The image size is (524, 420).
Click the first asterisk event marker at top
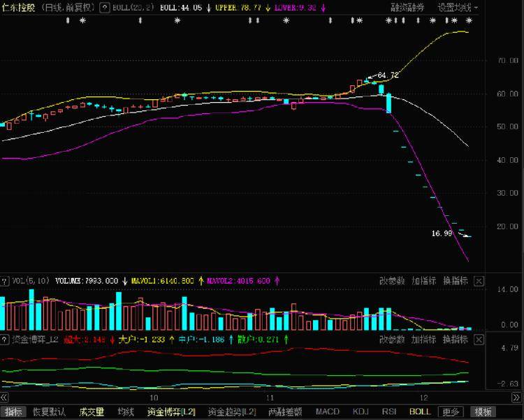pos(82,20)
